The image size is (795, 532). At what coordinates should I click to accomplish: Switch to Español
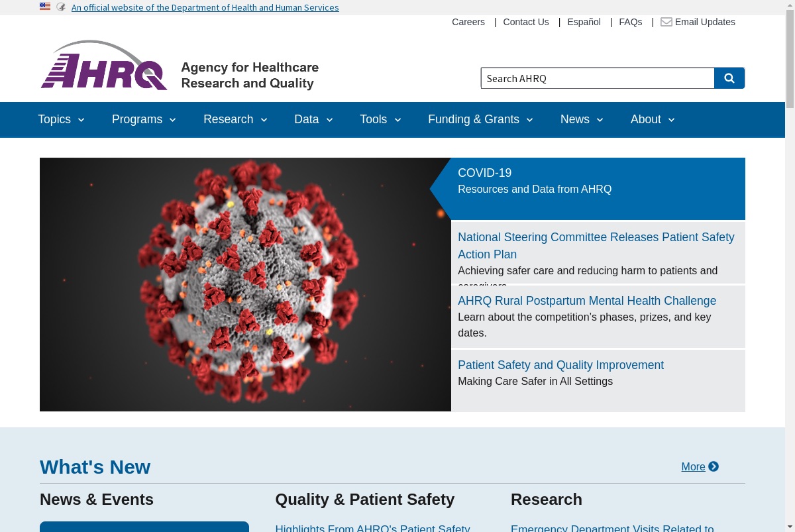tap(584, 22)
